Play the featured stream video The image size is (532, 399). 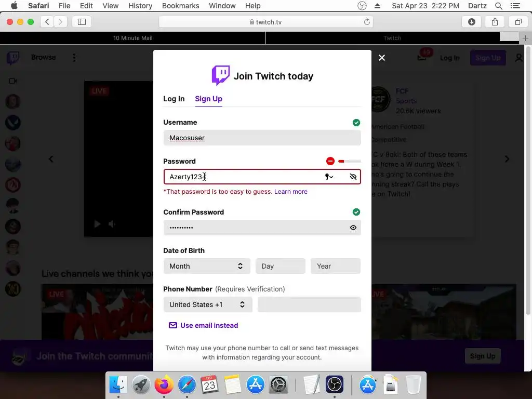97,224
